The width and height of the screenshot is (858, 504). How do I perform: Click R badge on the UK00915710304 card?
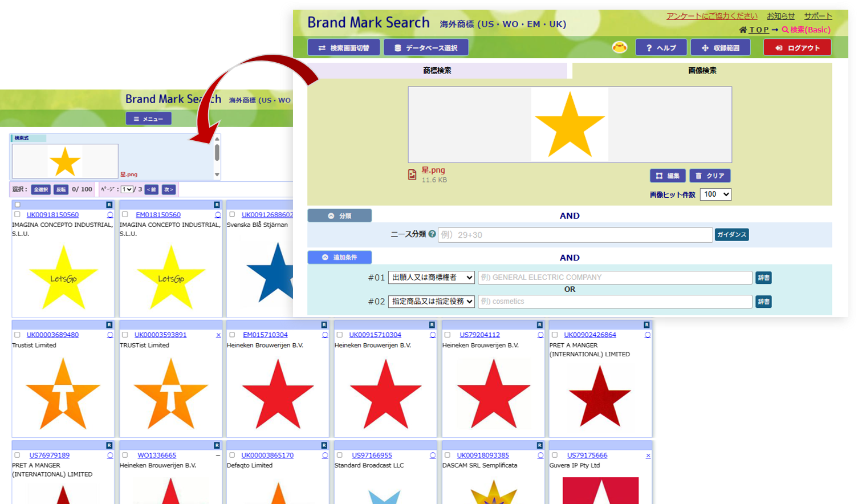pyautogui.click(x=432, y=325)
